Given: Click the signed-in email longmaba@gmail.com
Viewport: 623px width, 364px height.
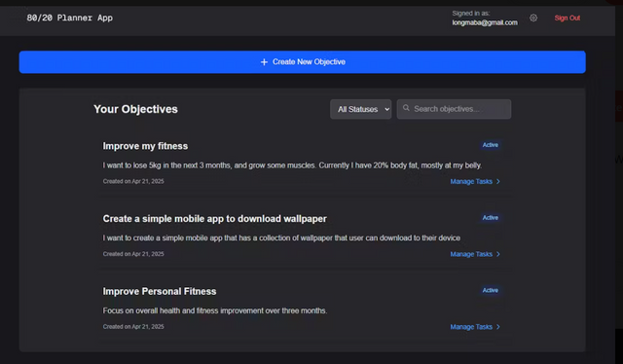Looking at the screenshot, I should click(x=485, y=22).
